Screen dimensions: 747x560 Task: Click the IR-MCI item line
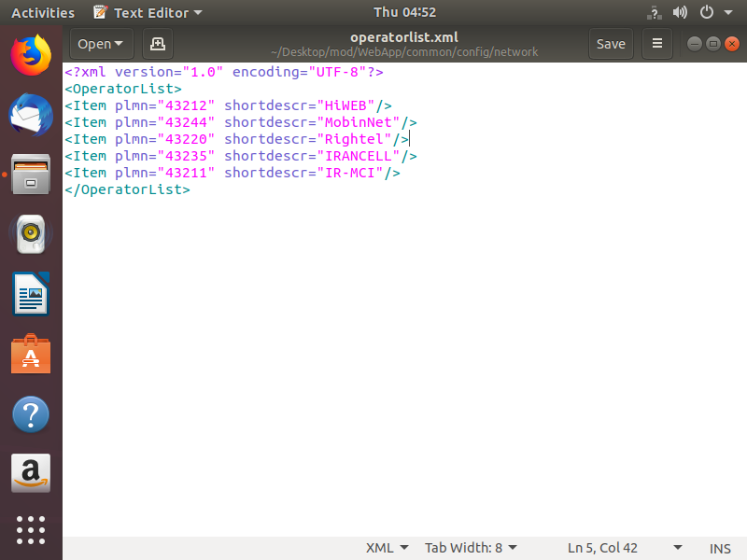tap(233, 173)
